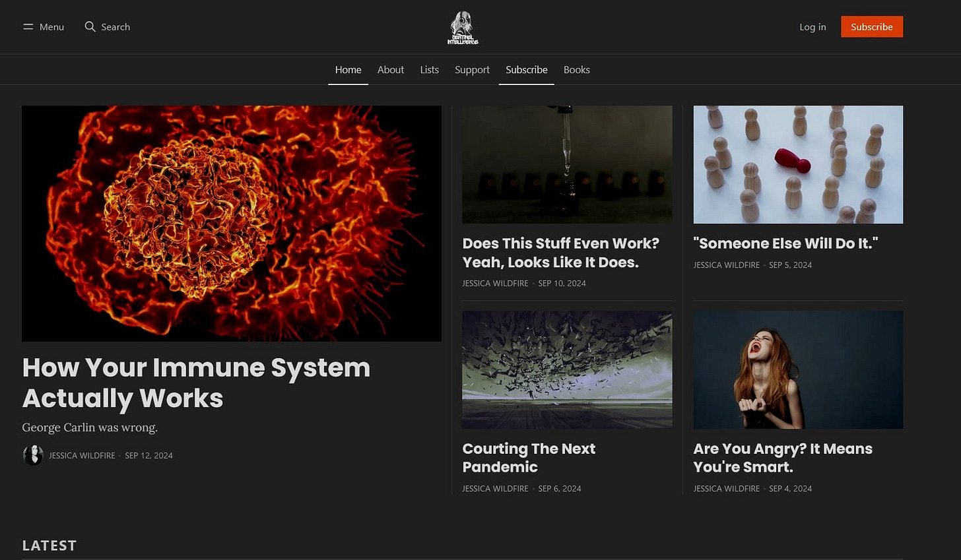Click the dropper bottle article thumbnail
The width and height of the screenshot is (961, 560).
tap(567, 164)
